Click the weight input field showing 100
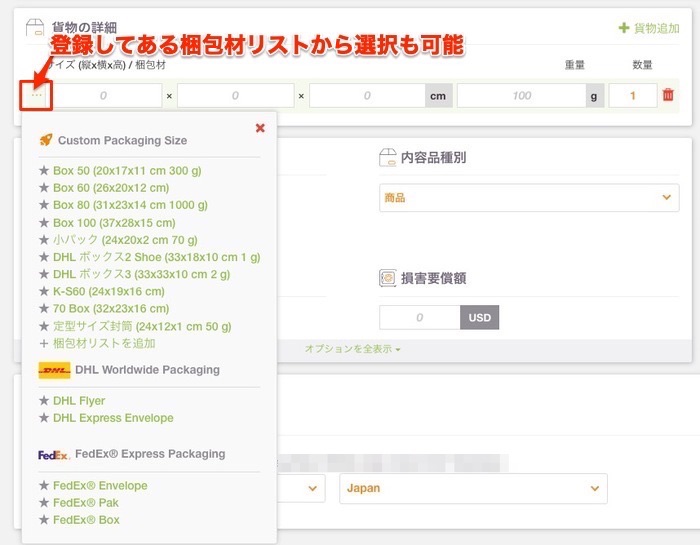Viewport: 700px width, 545px height. click(521, 96)
